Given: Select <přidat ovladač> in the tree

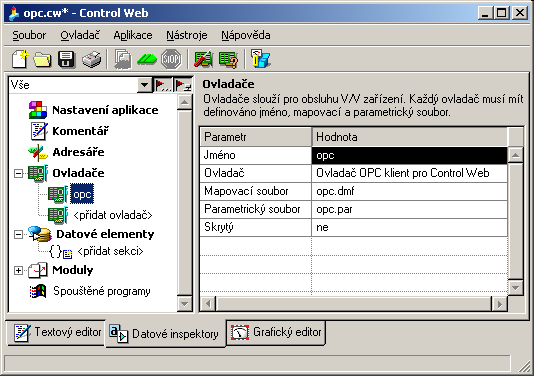Looking at the screenshot, I should point(112,215).
